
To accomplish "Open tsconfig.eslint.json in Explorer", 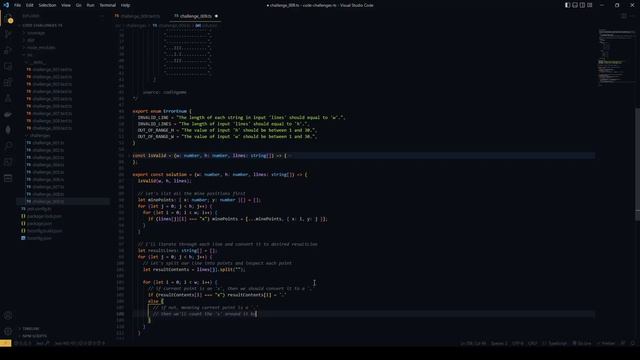I will coord(42,231).
